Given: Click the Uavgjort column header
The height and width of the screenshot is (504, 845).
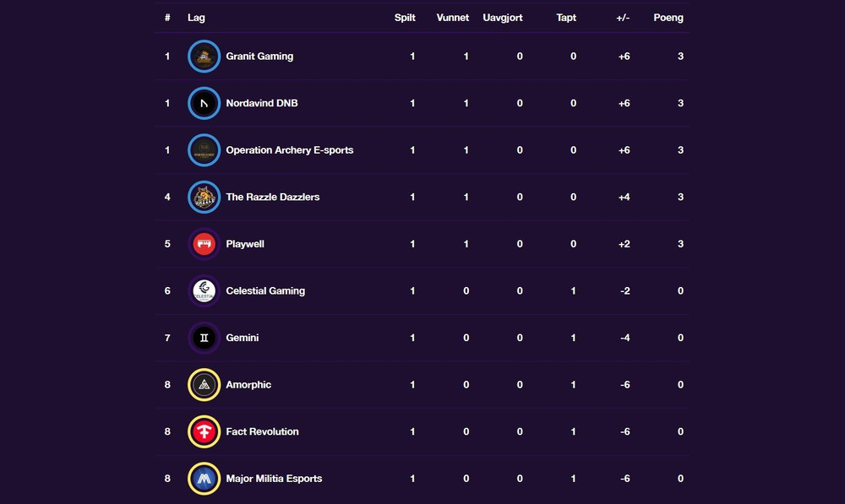Looking at the screenshot, I should click(x=503, y=18).
